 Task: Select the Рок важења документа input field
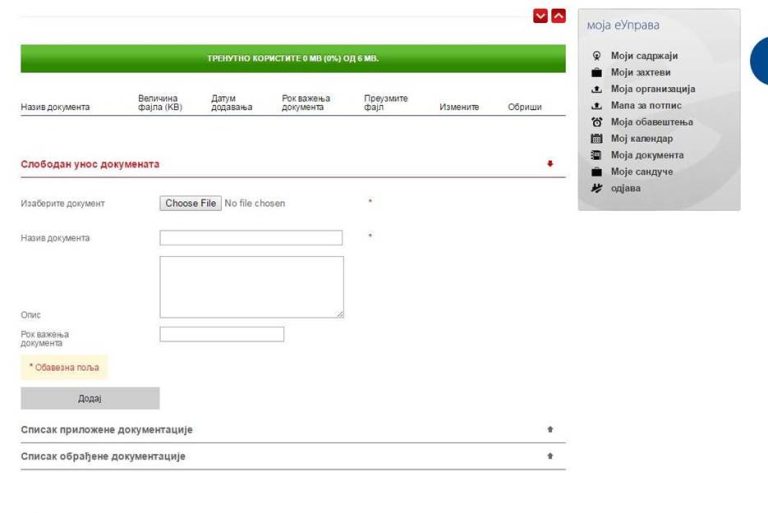pyautogui.click(x=221, y=334)
